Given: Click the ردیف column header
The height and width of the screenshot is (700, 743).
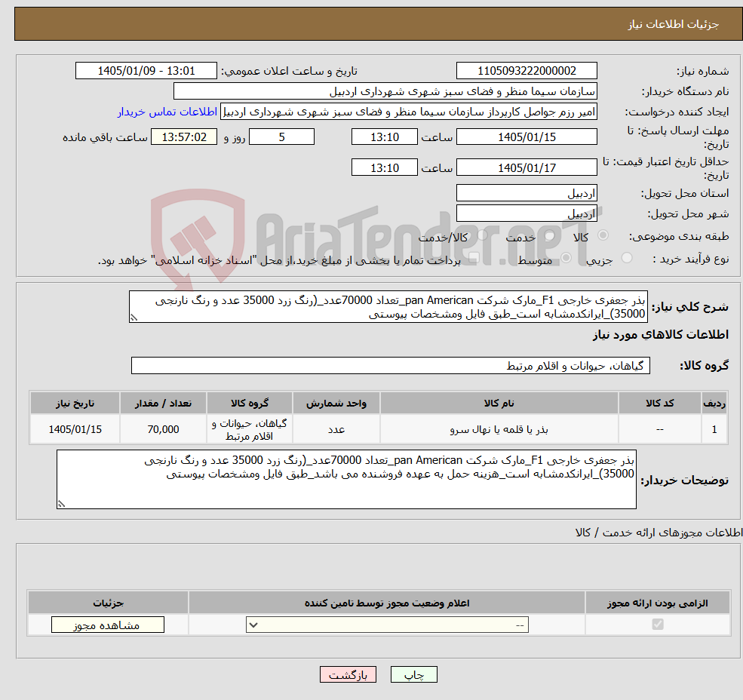Looking at the screenshot, I should (x=714, y=404).
